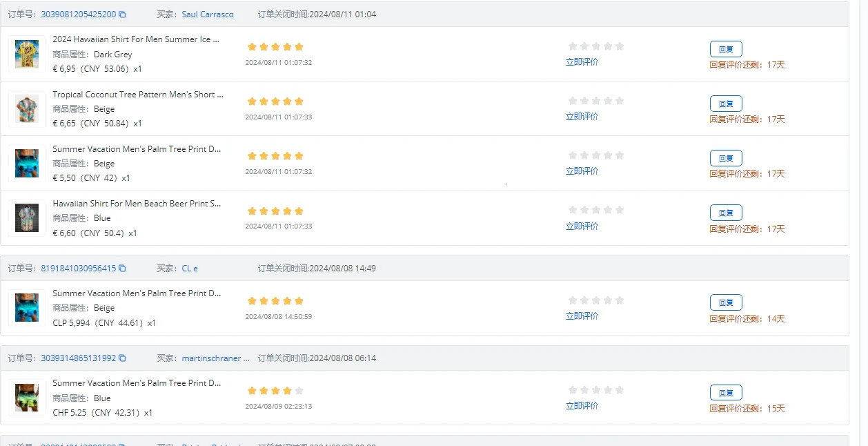Copy order number 3039314865131992

[x=122, y=358]
